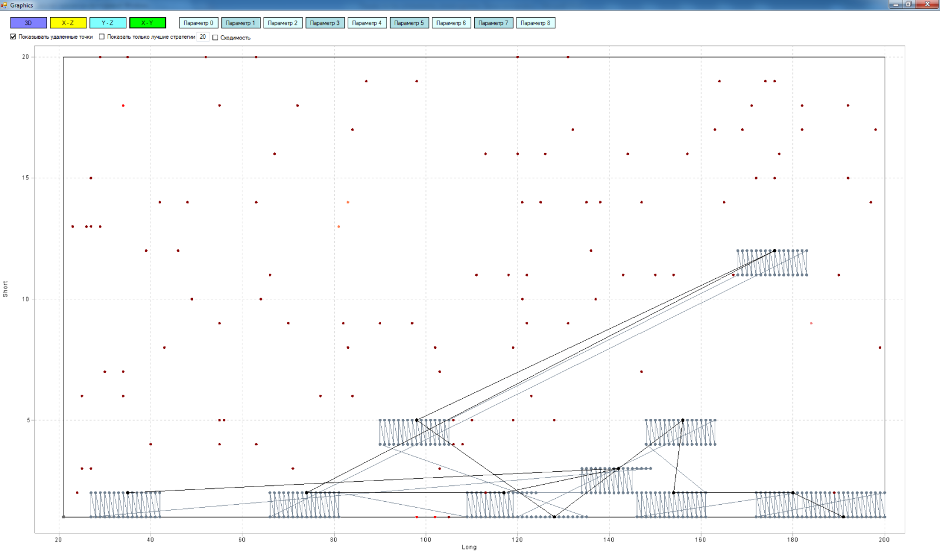
Task: Click the x-axis tick label 180
Action: pyautogui.click(x=792, y=540)
